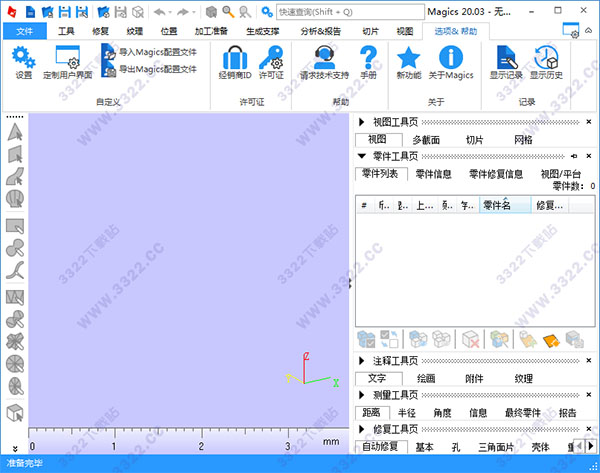Close the 视图工具页 panel
Screen dimensions: 600x473
589,122
